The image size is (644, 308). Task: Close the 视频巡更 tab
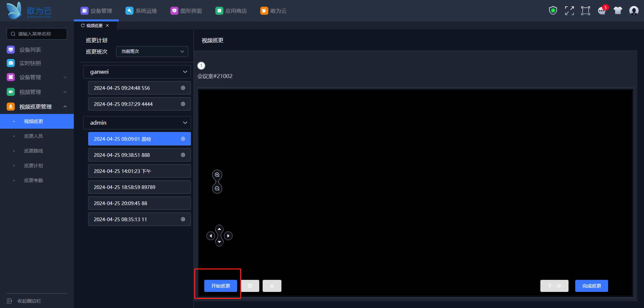[107, 25]
